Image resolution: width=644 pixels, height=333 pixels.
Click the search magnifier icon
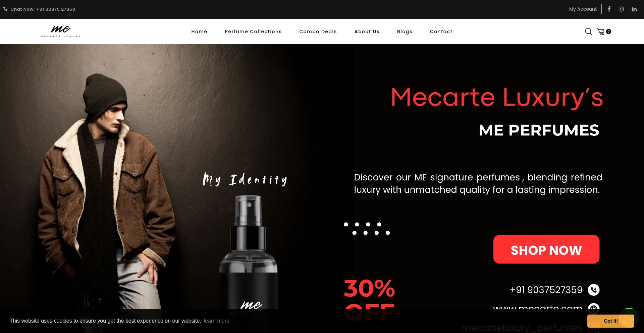[588, 32]
